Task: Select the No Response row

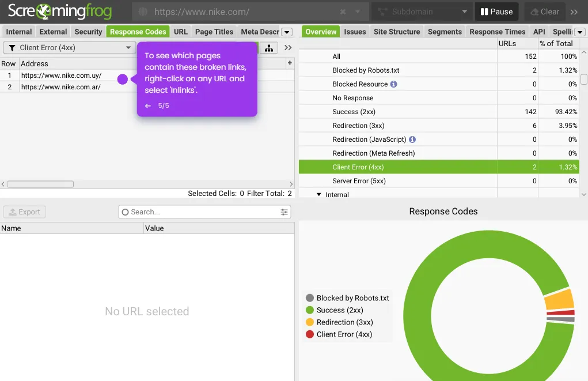Action: coord(439,98)
